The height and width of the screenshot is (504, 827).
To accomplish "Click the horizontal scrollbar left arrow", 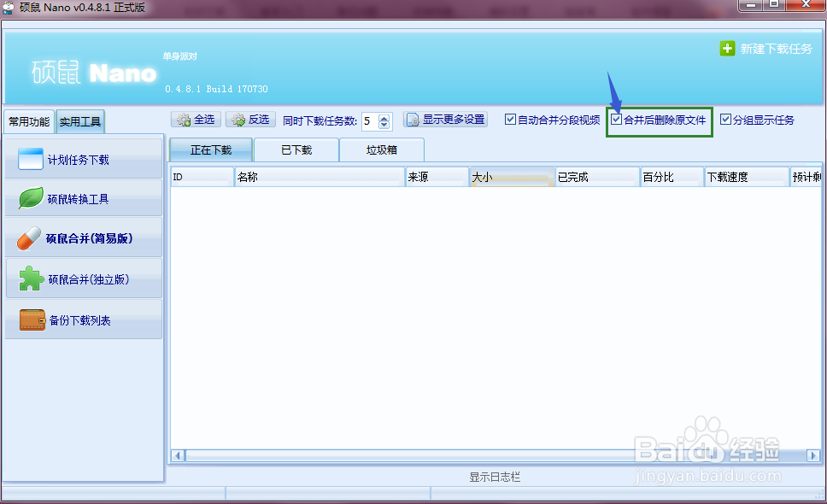I will [x=179, y=455].
